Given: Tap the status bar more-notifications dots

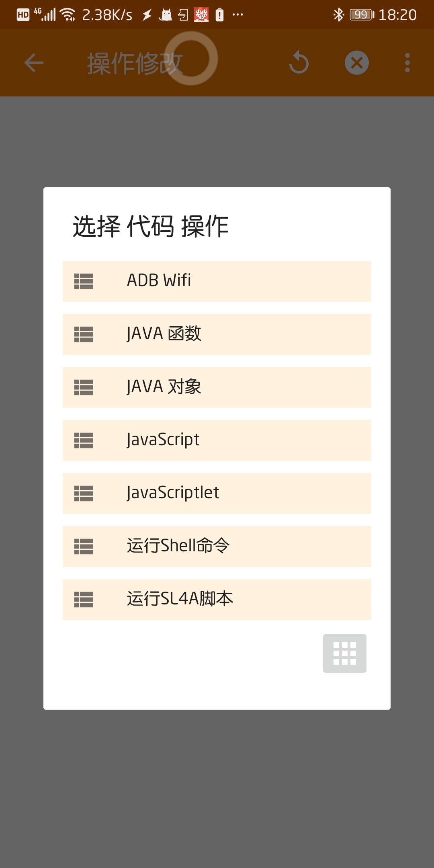Looking at the screenshot, I should [237, 15].
